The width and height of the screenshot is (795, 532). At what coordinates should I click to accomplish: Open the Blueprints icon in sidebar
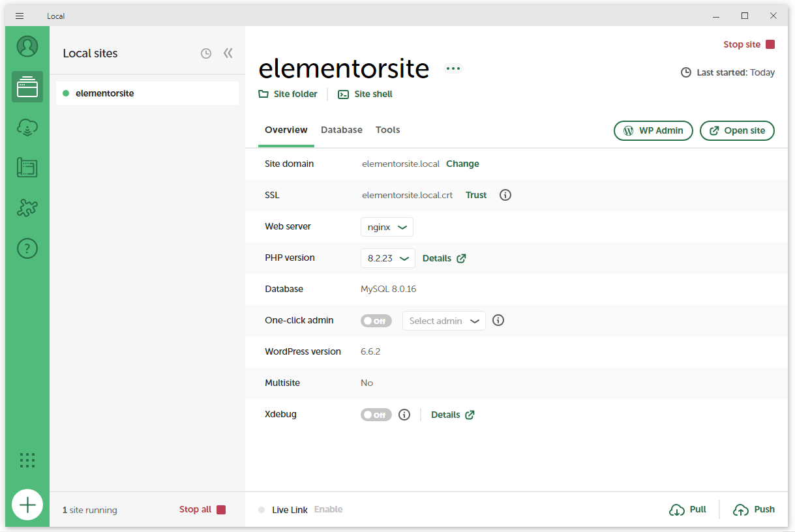pyautogui.click(x=27, y=168)
